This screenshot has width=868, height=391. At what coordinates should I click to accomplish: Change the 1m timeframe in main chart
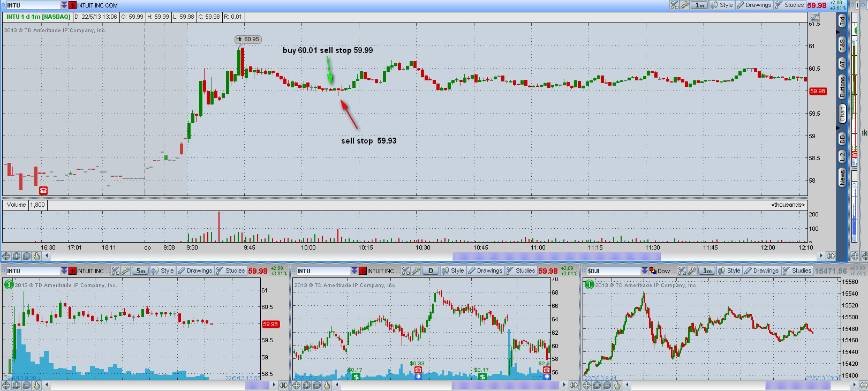point(699,5)
